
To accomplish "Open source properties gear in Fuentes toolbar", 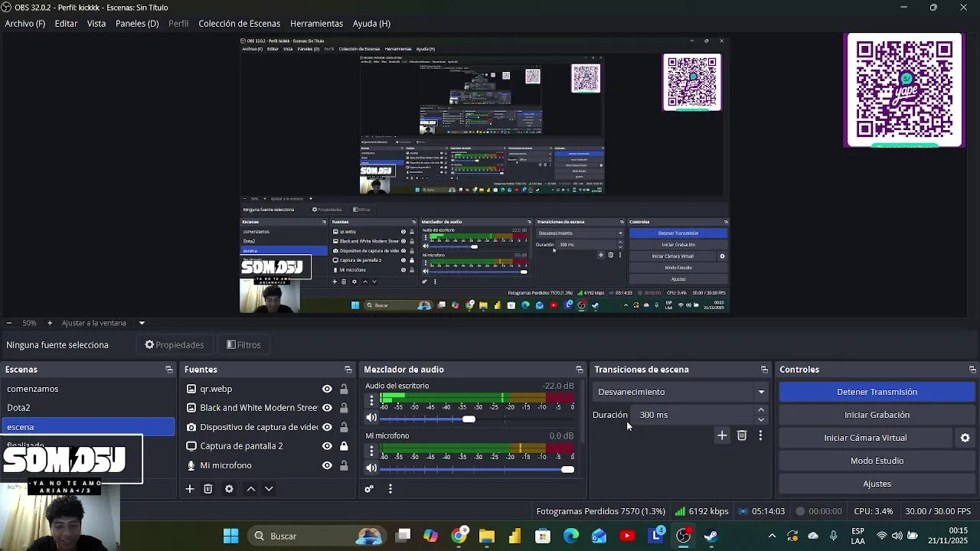I will pos(229,489).
